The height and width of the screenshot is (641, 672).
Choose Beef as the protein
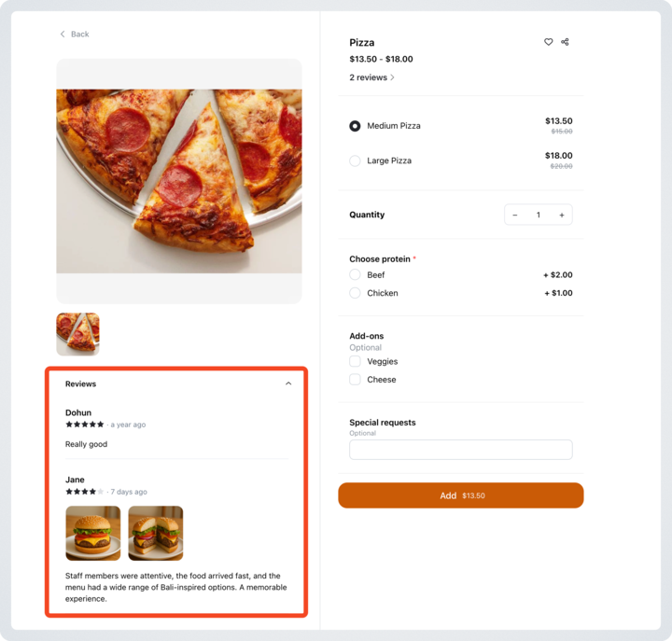pos(355,274)
